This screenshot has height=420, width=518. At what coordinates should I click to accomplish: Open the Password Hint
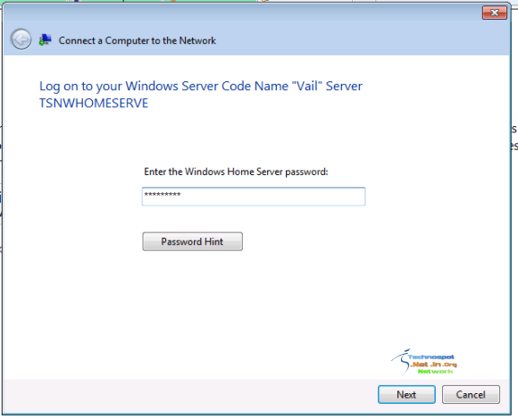pos(192,241)
